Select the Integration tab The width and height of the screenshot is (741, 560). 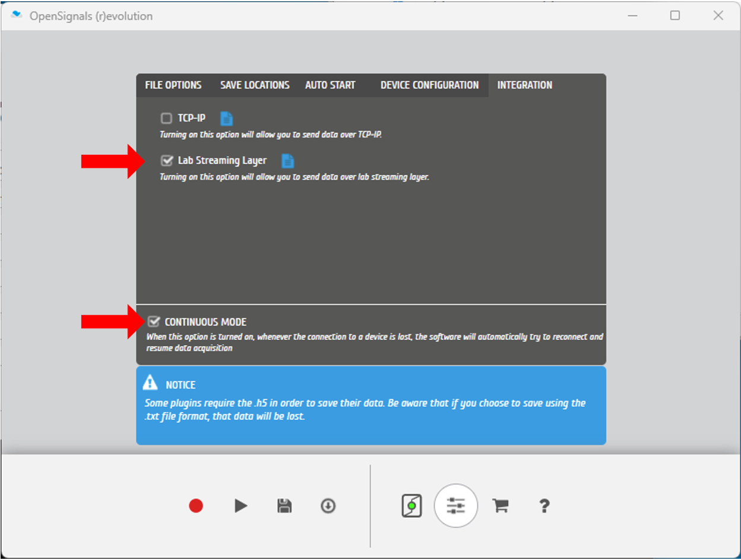[x=525, y=85]
